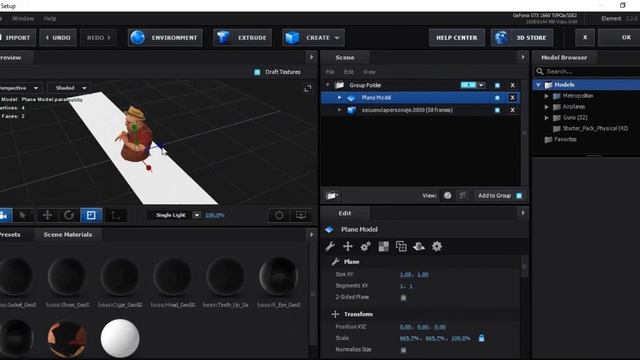640x360 pixels.
Task: Open the Perspective view dropdown
Action: [x=20, y=88]
